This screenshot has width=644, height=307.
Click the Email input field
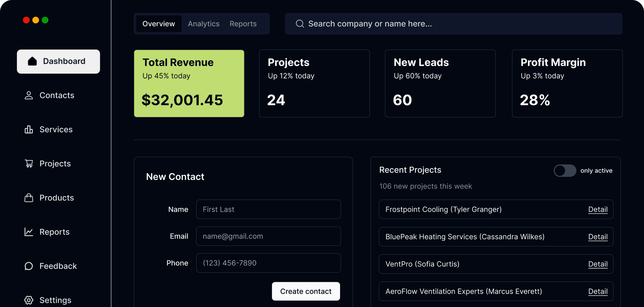(x=268, y=236)
